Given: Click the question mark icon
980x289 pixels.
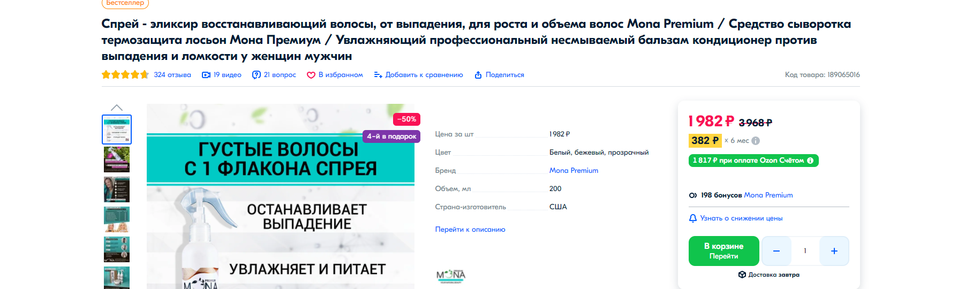Looking at the screenshot, I should point(257,75).
